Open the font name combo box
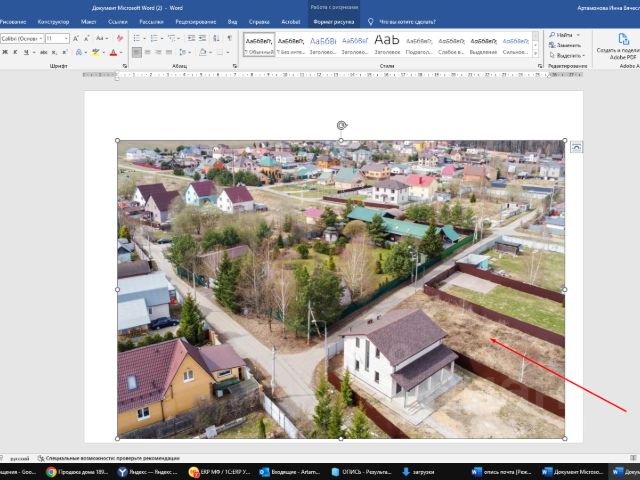This screenshot has height=480, width=640. (x=20, y=38)
